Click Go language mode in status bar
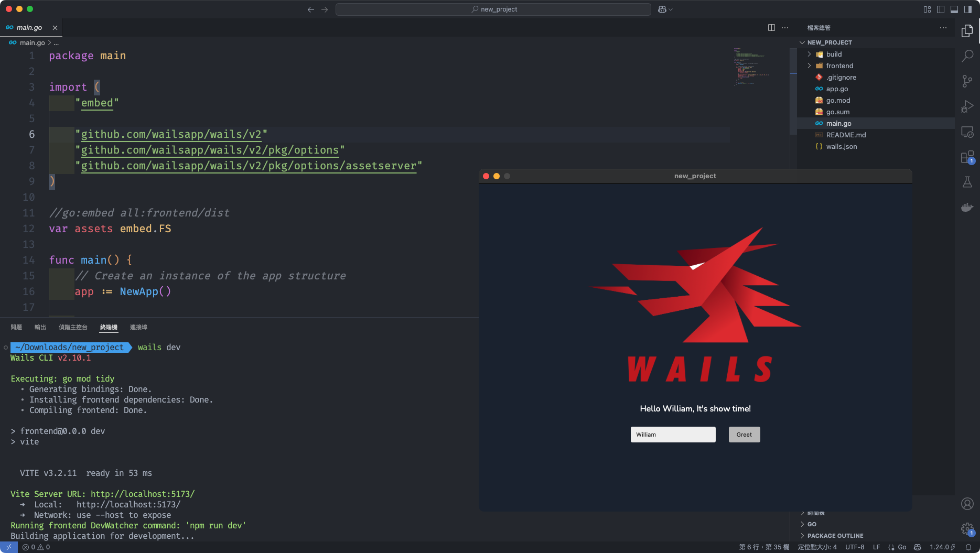The image size is (980, 553). tap(902, 547)
